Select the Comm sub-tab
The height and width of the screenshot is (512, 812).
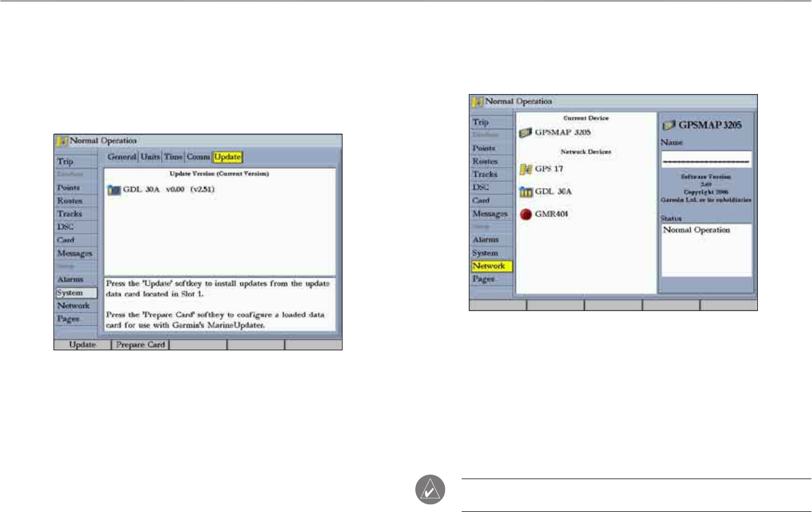pos(198,156)
